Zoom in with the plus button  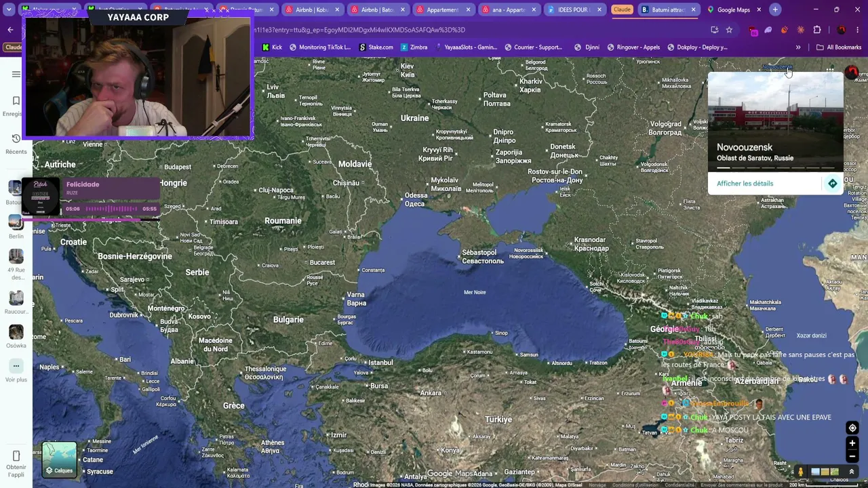[x=852, y=443]
